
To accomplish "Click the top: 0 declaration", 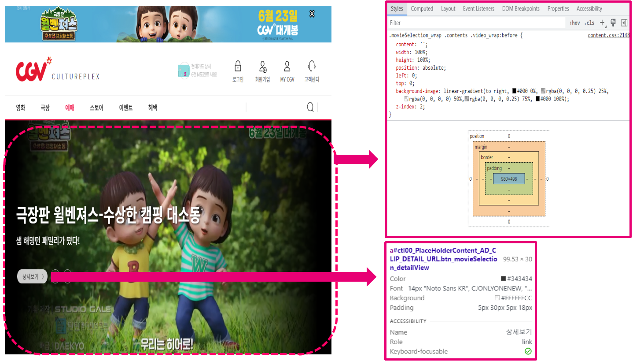I will [405, 83].
